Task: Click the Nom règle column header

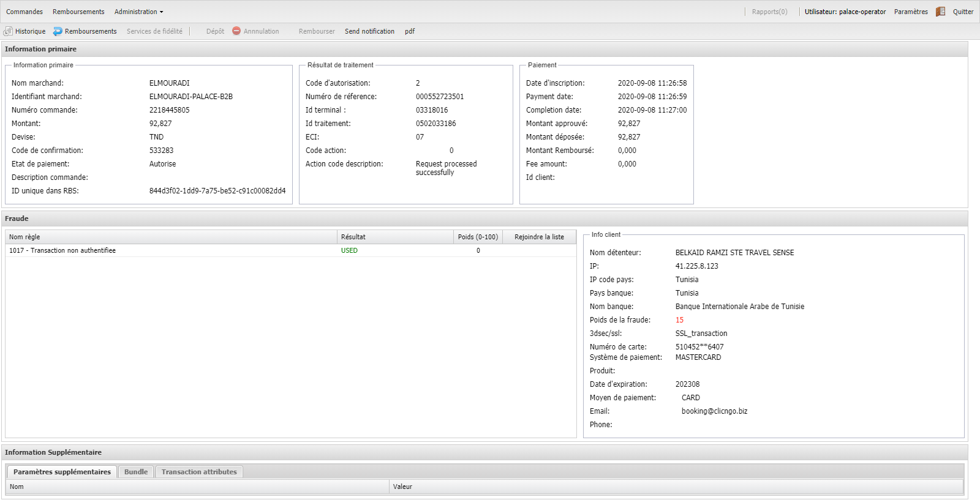Action: click(x=171, y=237)
